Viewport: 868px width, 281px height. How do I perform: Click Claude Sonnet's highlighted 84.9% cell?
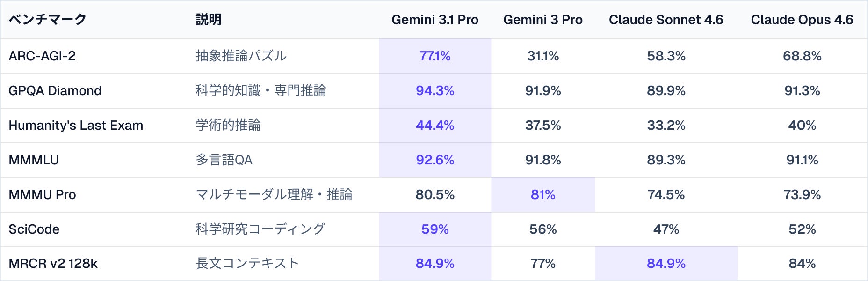pyautogui.click(x=665, y=264)
